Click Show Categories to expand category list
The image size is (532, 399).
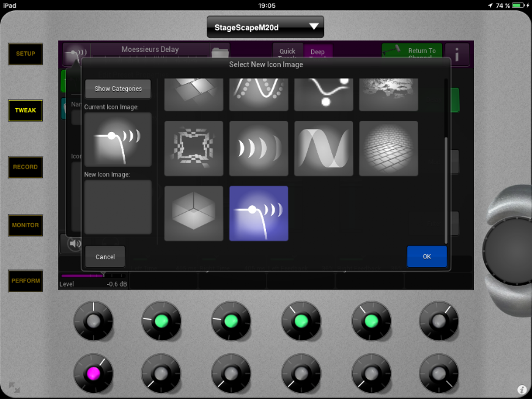click(118, 89)
